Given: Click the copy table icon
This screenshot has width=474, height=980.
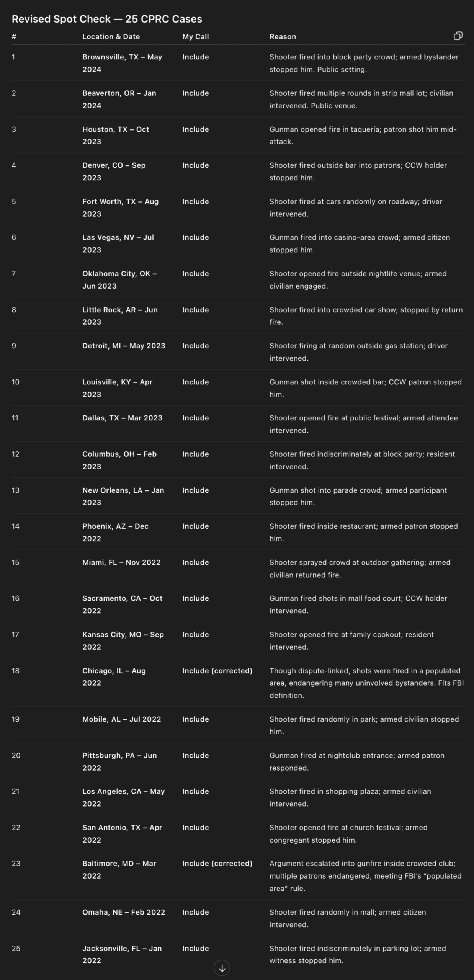Looking at the screenshot, I should click(458, 36).
